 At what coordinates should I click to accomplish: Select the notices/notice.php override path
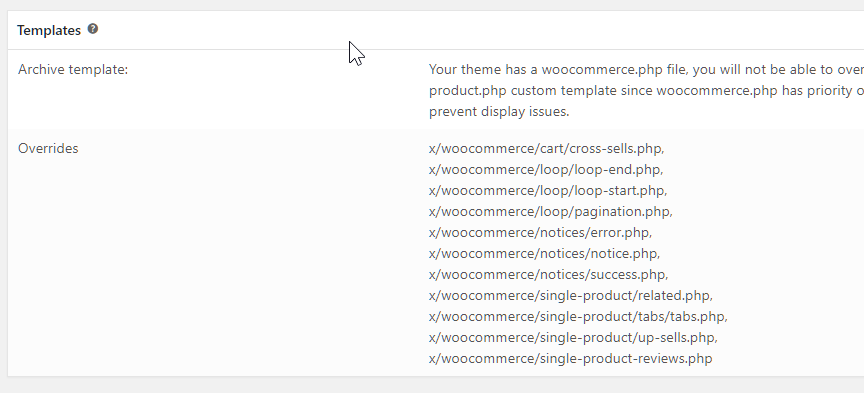544,254
